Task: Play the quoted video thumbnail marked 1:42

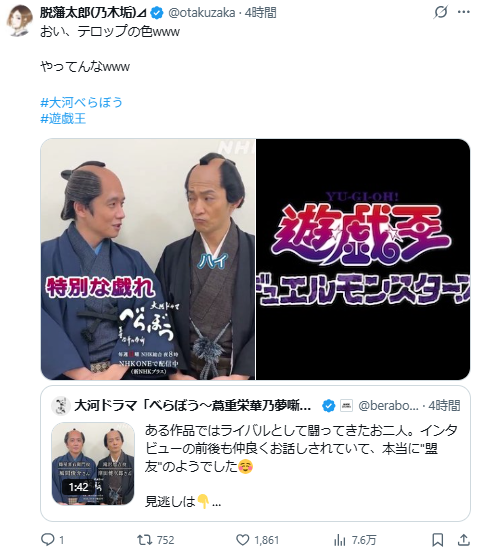Action: [93, 463]
